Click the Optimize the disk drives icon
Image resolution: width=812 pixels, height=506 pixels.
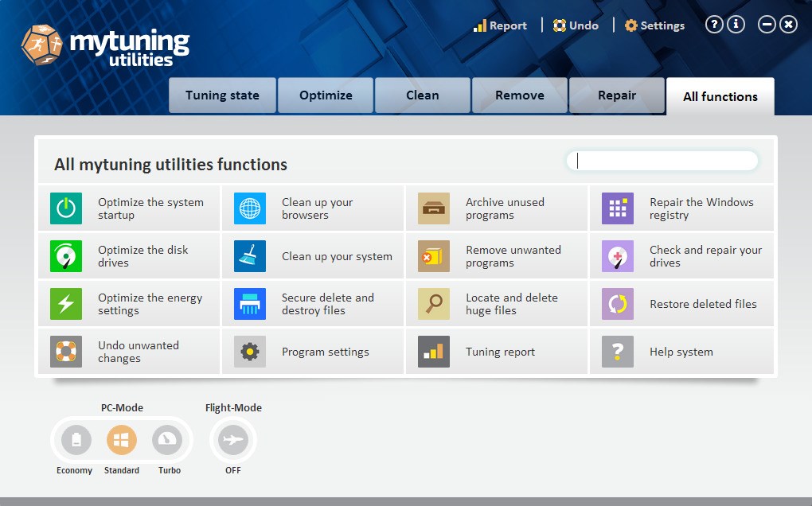pos(66,256)
